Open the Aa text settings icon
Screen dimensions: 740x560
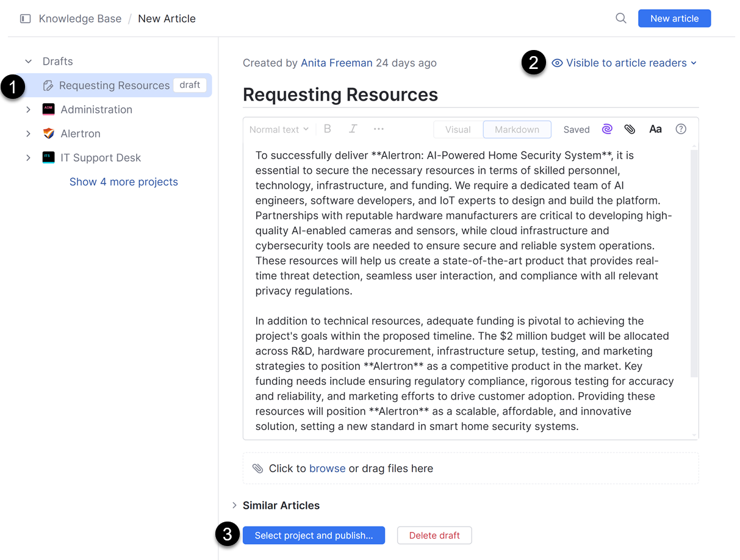[655, 129]
